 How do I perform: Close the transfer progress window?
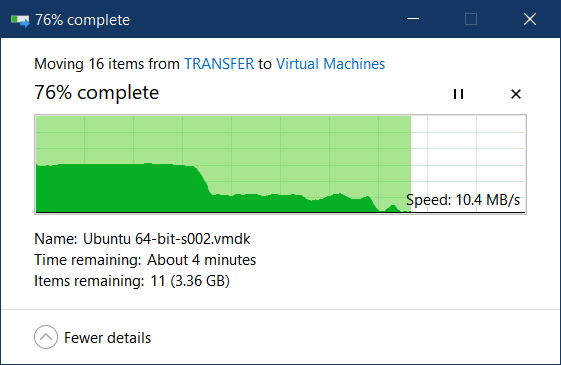click(x=530, y=19)
